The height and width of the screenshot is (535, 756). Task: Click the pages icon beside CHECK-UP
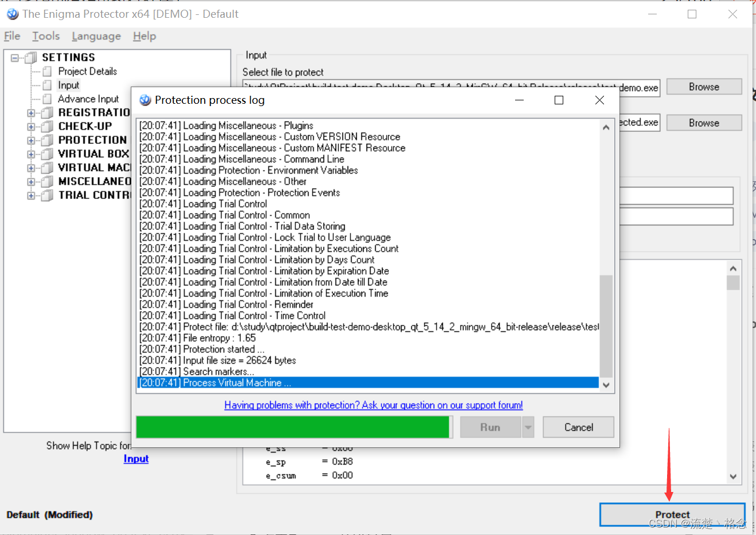pyautogui.click(x=48, y=126)
